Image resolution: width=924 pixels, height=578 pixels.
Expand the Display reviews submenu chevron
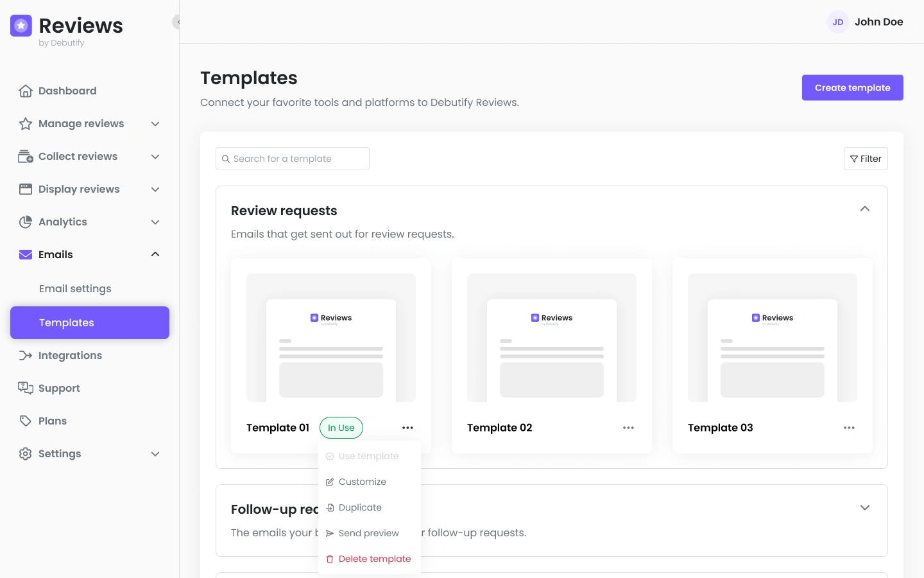coord(155,189)
